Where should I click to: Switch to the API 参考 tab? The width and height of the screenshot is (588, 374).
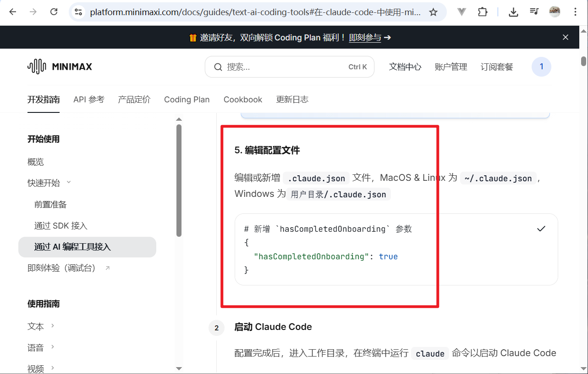tap(89, 100)
